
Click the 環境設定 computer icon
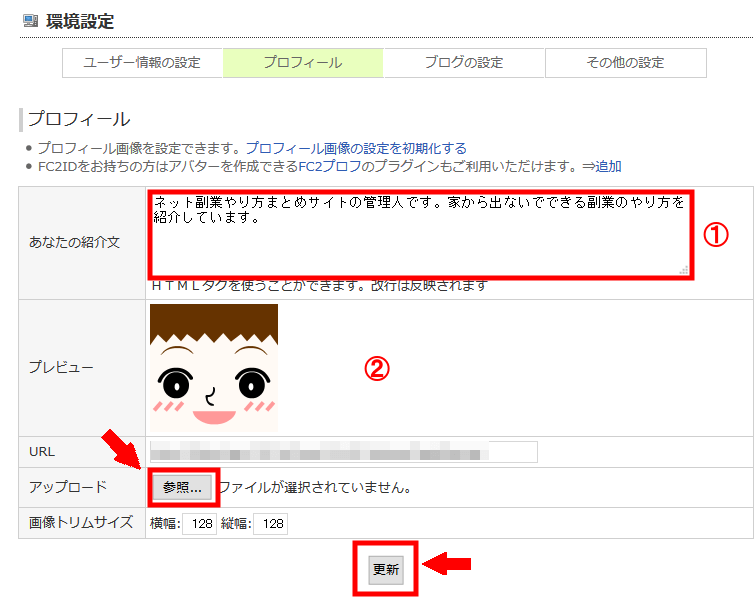pyautogui.click(x=30, y=21)
